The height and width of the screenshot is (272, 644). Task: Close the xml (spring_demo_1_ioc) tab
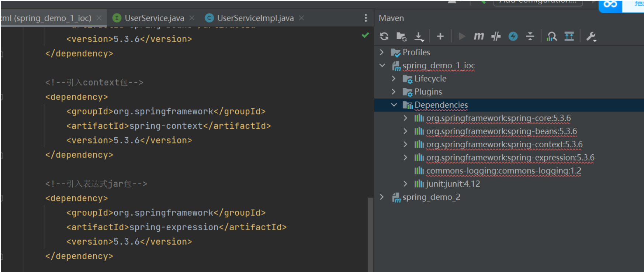[99, 18]
